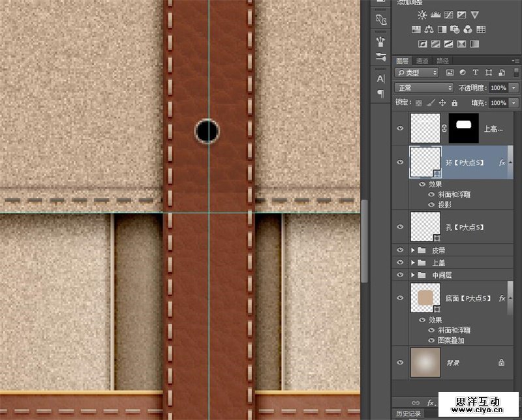Add a Brightness/Contrast adjustment
This screenshot has height=420, width=522.
point(423,15)
